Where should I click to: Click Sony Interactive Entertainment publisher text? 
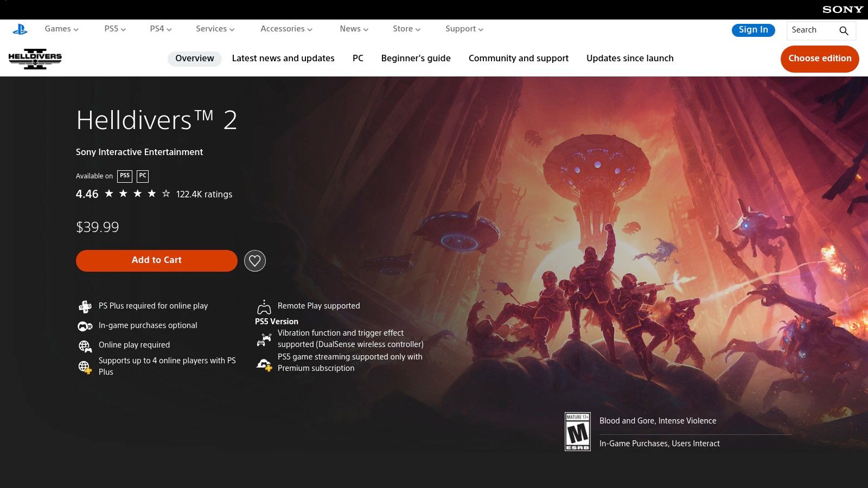tap(139, 152)
